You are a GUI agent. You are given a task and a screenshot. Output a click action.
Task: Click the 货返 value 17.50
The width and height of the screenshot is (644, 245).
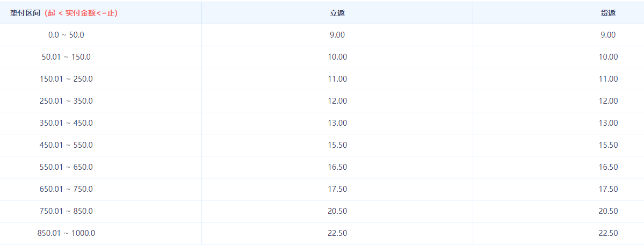click(x=608, y=189)
